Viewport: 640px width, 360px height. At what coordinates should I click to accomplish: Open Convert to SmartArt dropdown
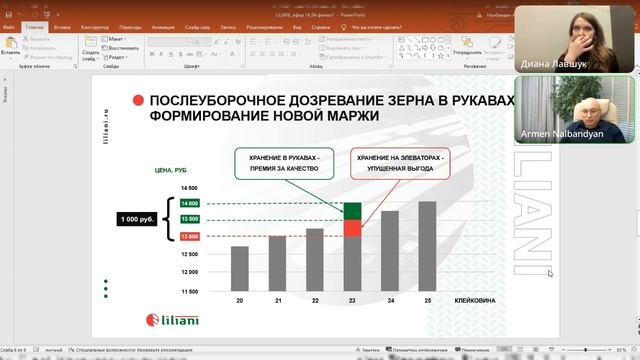[353, 57]
